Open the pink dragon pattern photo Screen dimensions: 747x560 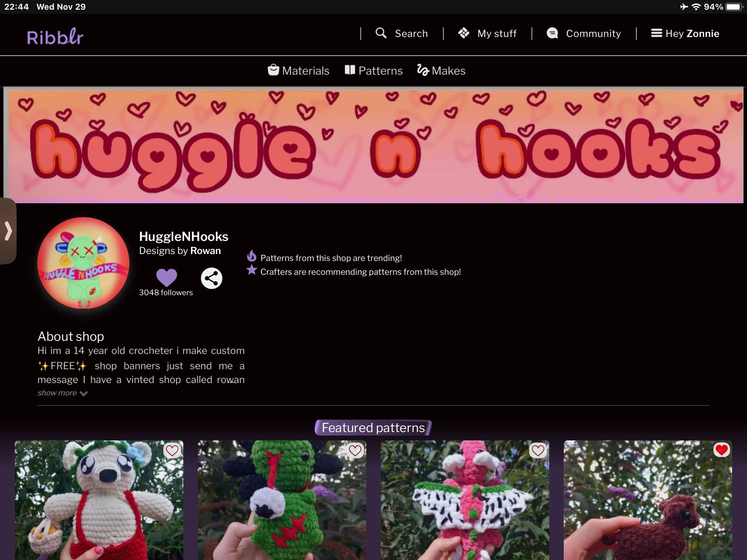[x=465, y=500]
